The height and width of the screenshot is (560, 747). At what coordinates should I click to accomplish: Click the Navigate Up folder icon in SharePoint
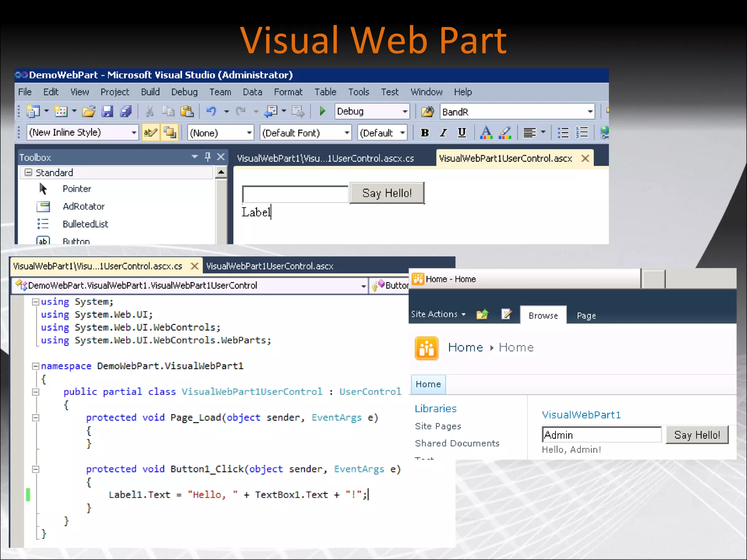(482, 314)
